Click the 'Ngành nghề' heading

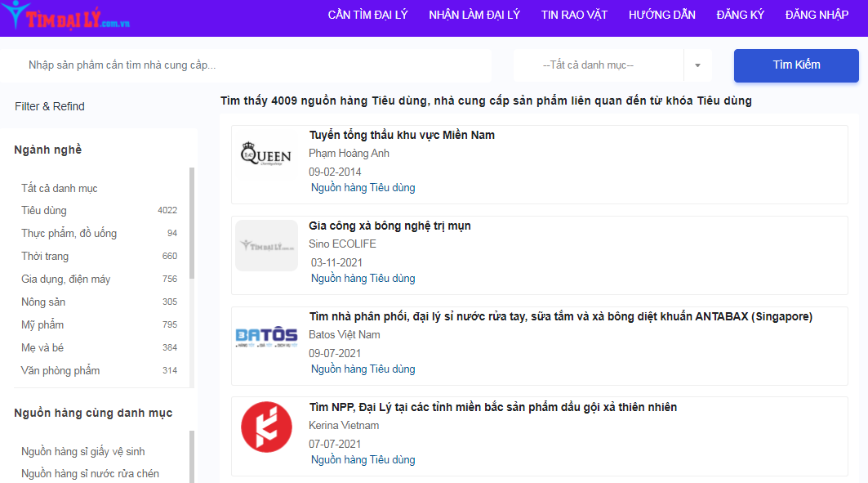coord(47,150)
